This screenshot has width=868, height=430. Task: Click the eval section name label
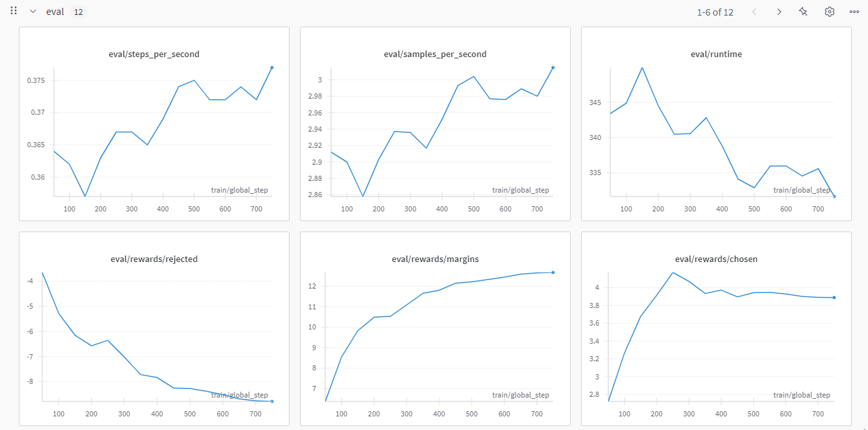[55, 12]
